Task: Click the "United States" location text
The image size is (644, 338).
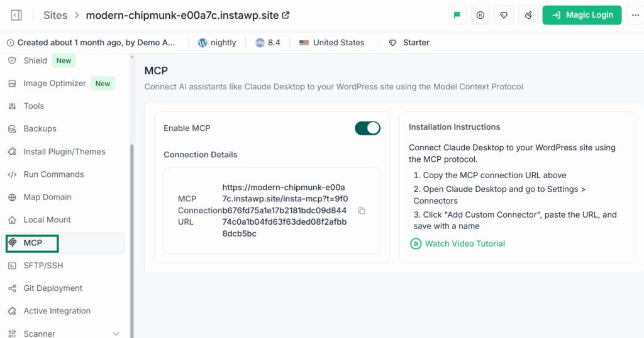Action: pos(339,43)
